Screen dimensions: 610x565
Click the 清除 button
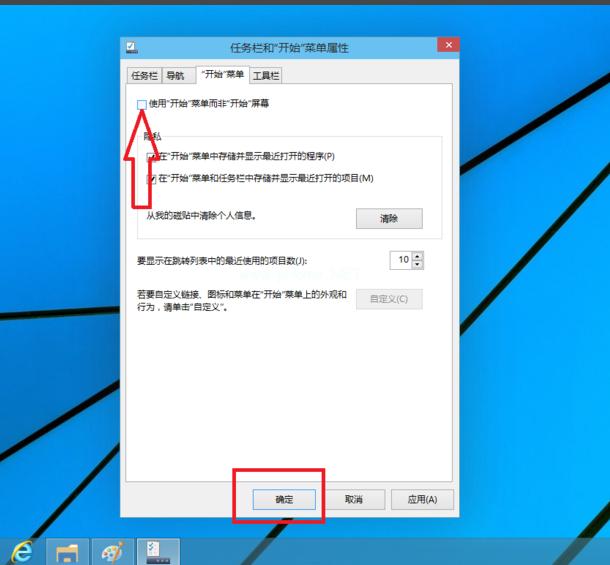click(389, 218)
